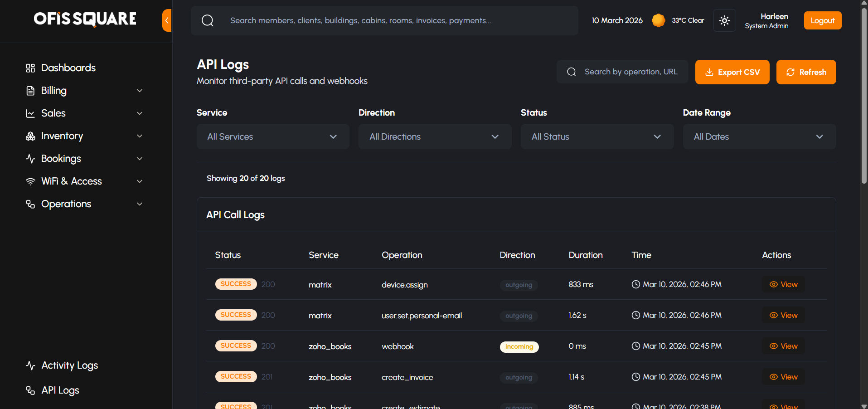
Task: Collapse the sidebar with orange arrow tab
Action: (x=167, y=20)
